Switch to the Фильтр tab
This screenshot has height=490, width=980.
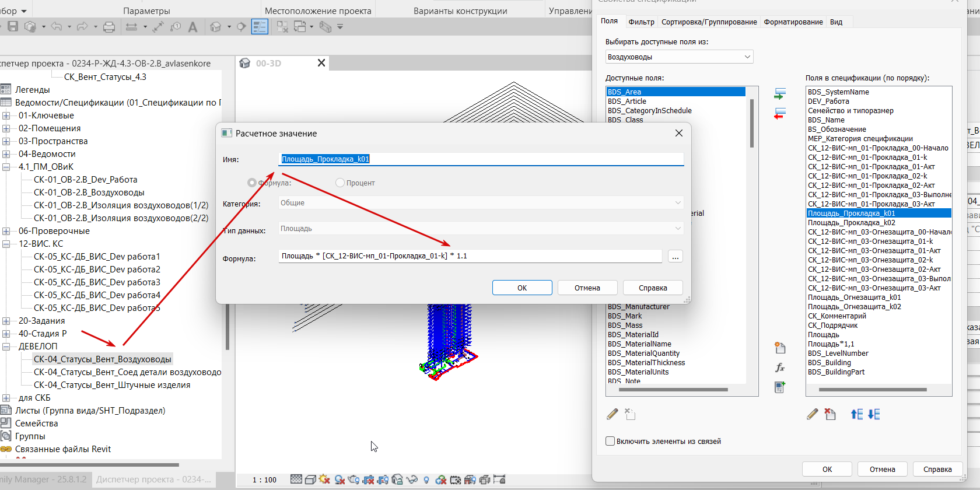click(x=642, y=22)
